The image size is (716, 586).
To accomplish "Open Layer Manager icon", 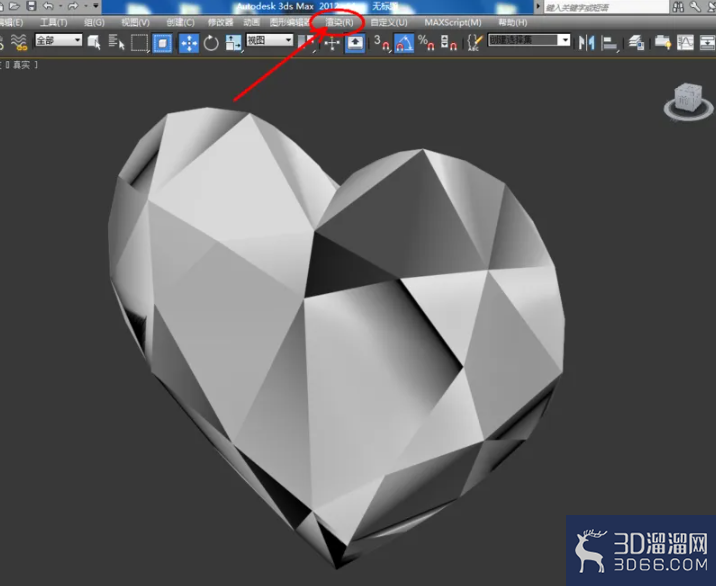I will [637, 43].
